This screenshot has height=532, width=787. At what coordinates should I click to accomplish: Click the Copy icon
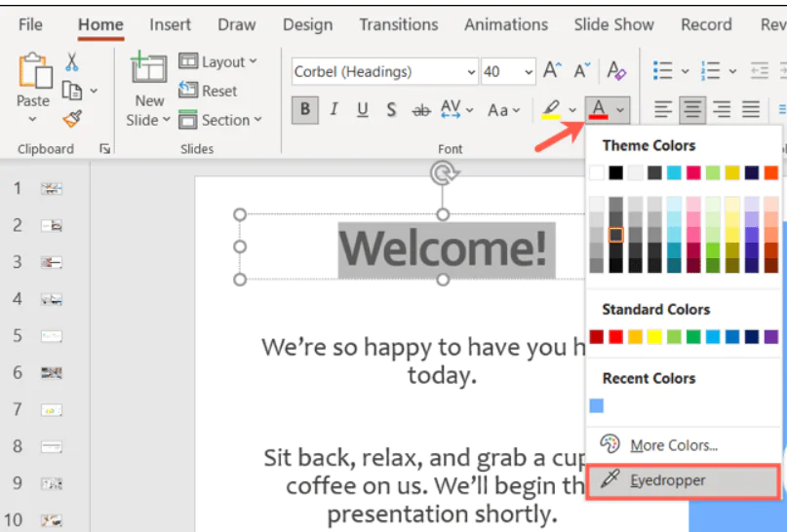[72, 91]
